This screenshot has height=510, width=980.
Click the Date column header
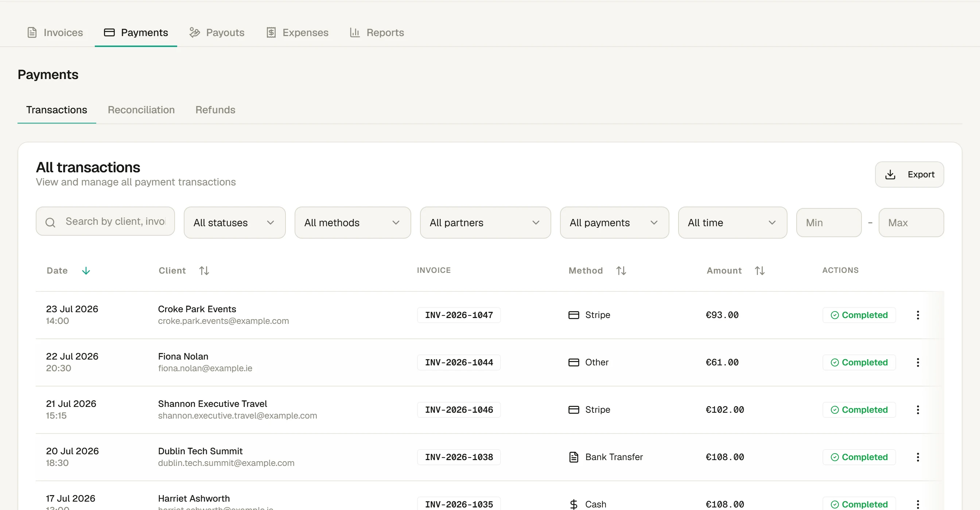click(x=57, y=271)
